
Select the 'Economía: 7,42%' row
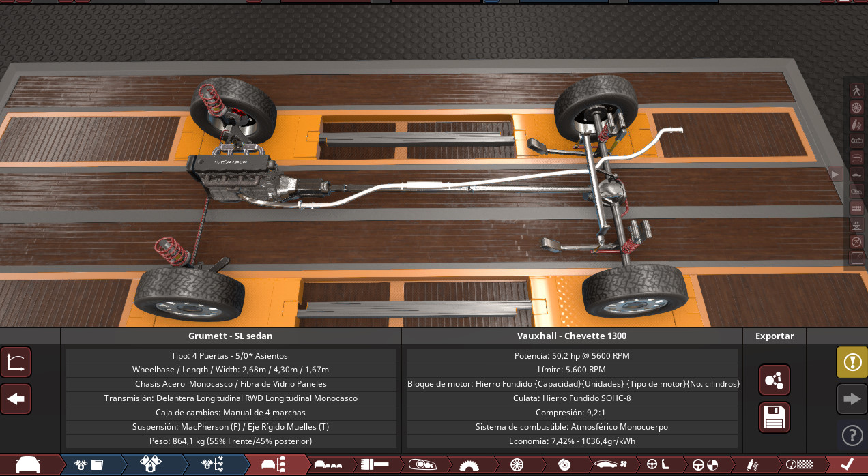pos(572,441)
